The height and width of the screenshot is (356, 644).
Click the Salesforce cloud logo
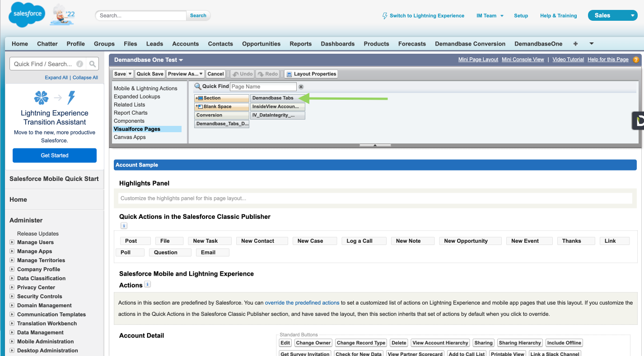27,14
